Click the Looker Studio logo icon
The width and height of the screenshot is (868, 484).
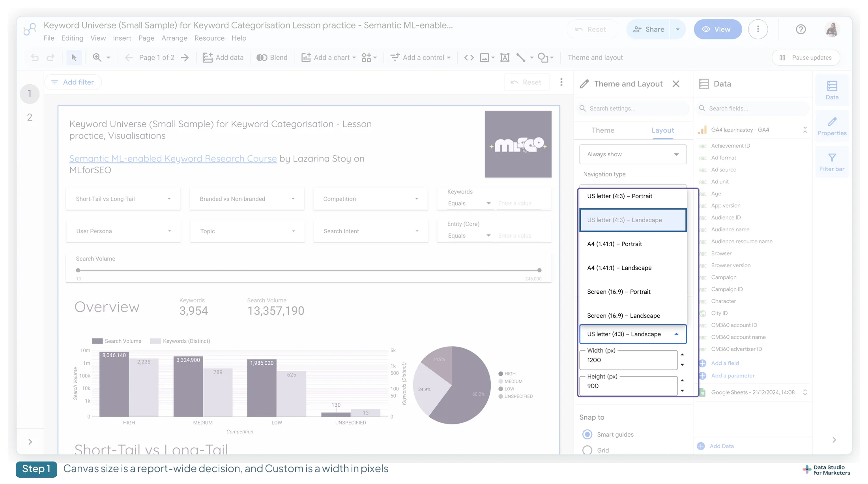(x=30, y=29)
